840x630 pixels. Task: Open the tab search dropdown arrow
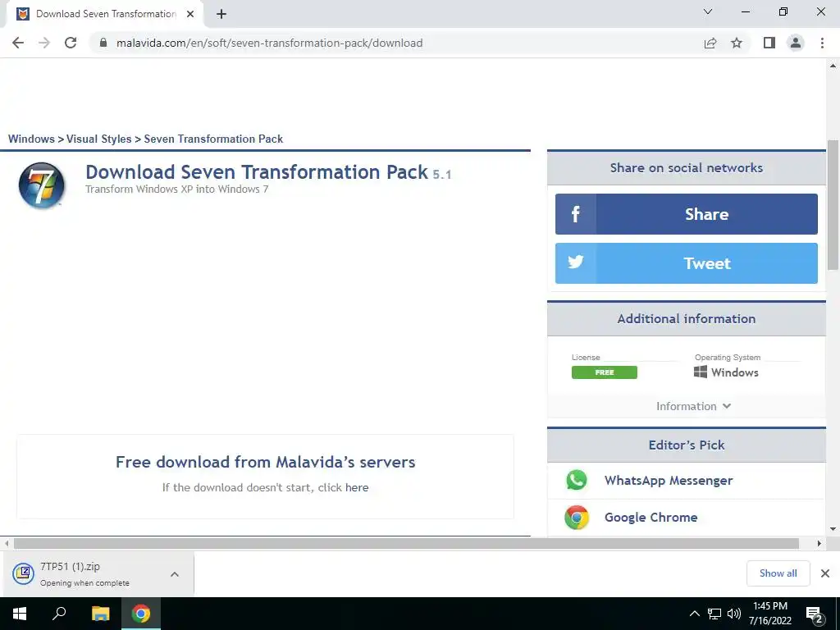(708, 11)
